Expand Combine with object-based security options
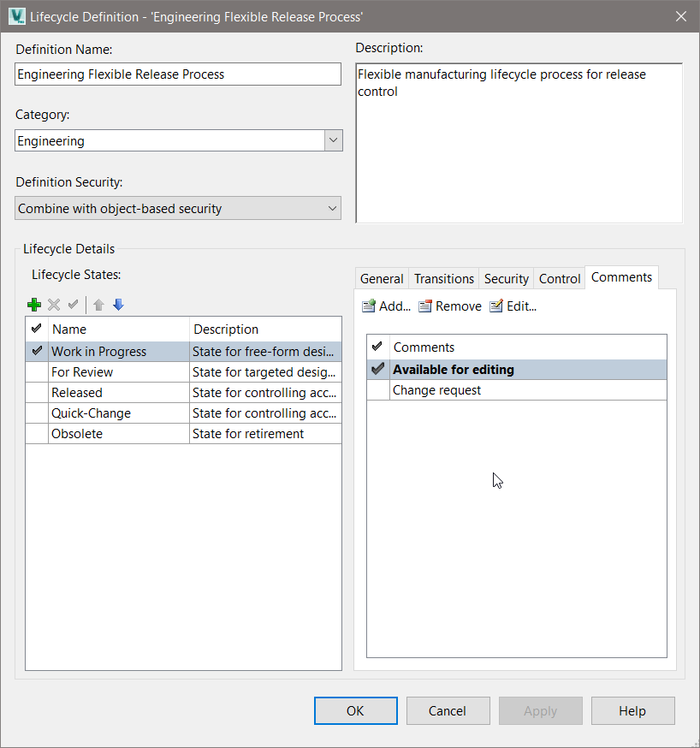 pyautogui.click(x=335, y=208)
